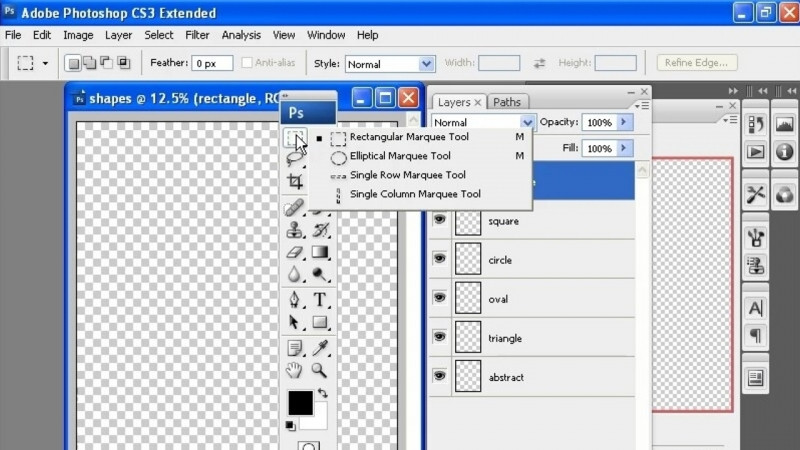Open the Style dropdown
The image size is (800, 450).
click(390, 64)
